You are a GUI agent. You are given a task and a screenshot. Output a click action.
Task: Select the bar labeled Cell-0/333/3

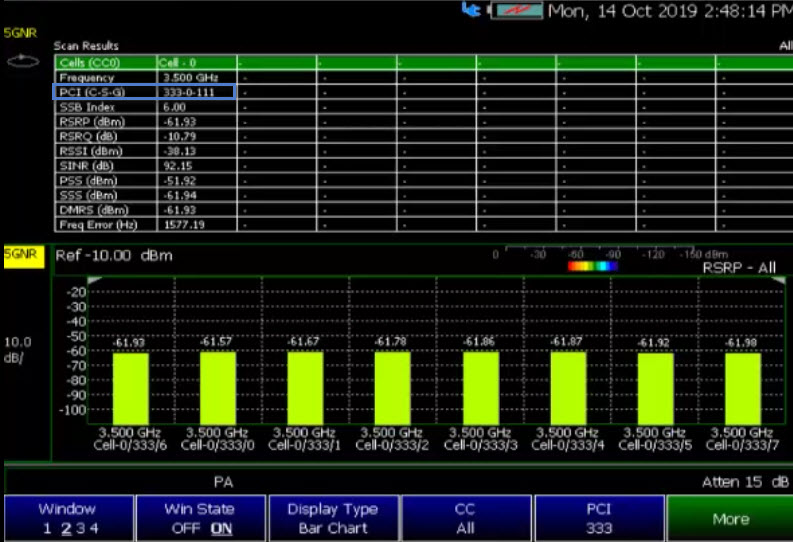(x=481, y=388)
